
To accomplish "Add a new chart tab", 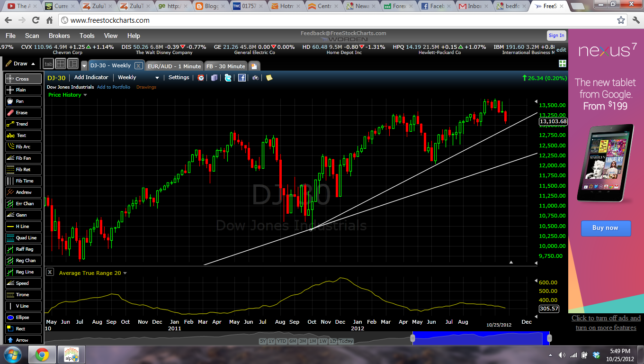I will coord(254,66).
